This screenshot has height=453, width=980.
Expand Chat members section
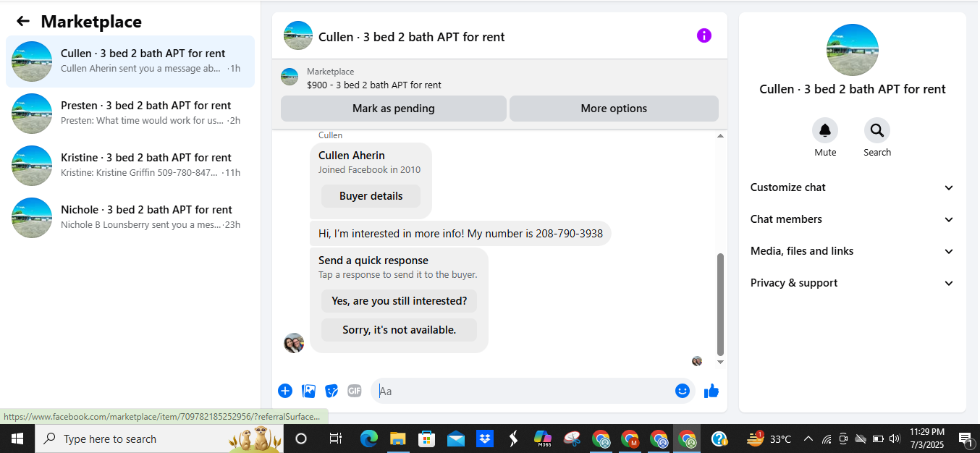pos(853,219)
